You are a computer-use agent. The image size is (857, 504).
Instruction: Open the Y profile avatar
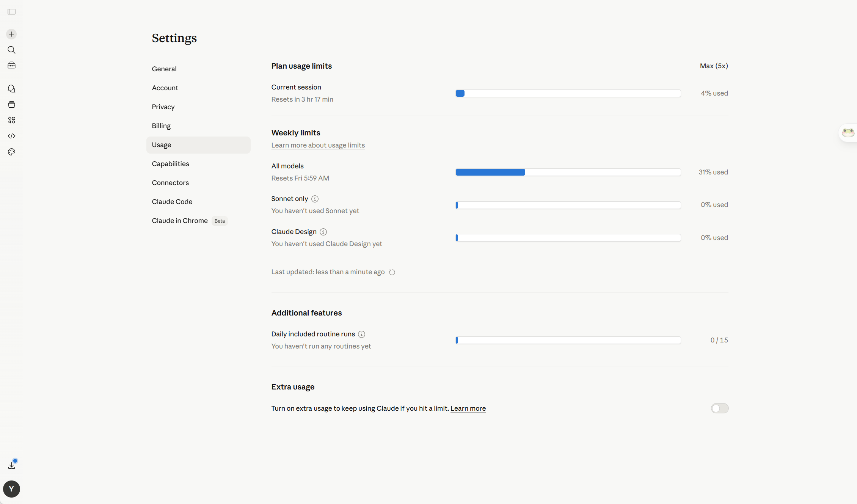tap(11, 489)
